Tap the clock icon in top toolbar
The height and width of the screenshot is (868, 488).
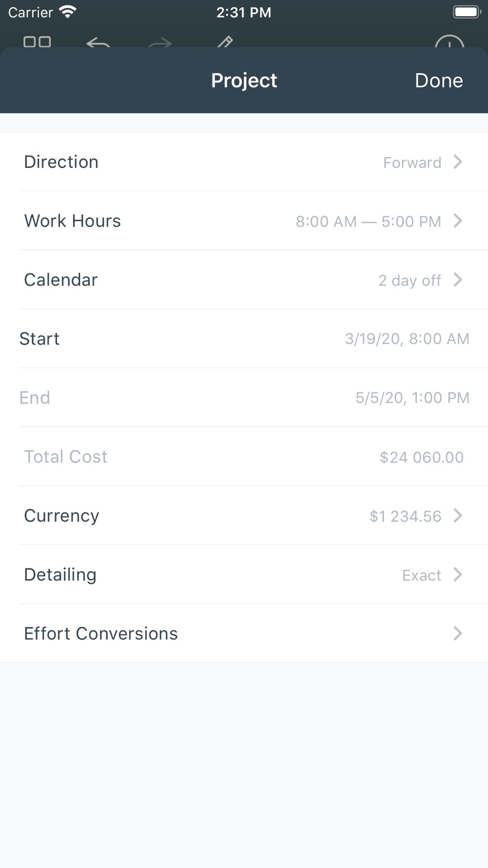point(449,42)
